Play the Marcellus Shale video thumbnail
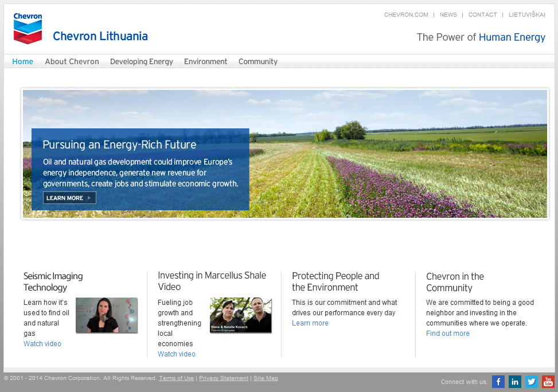558x392 pixels. click(x=240, y=315)
